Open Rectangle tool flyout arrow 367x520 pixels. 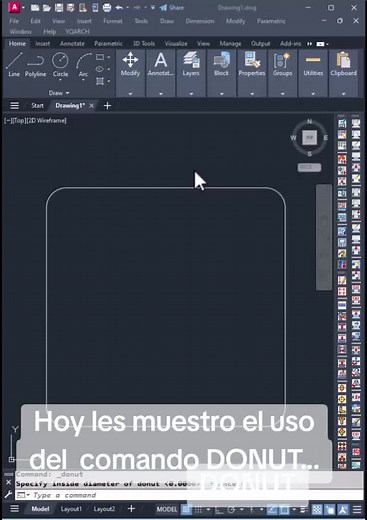point(109,57)
